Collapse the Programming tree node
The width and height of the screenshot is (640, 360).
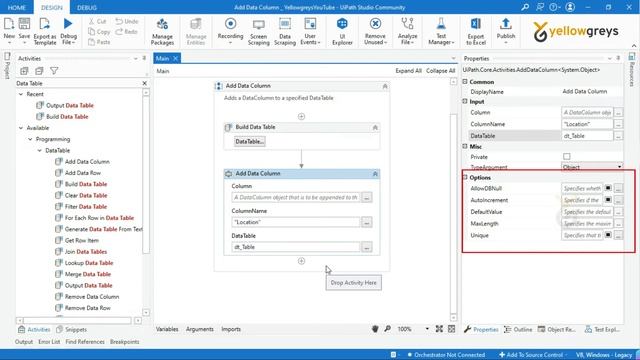coord(30,139)
